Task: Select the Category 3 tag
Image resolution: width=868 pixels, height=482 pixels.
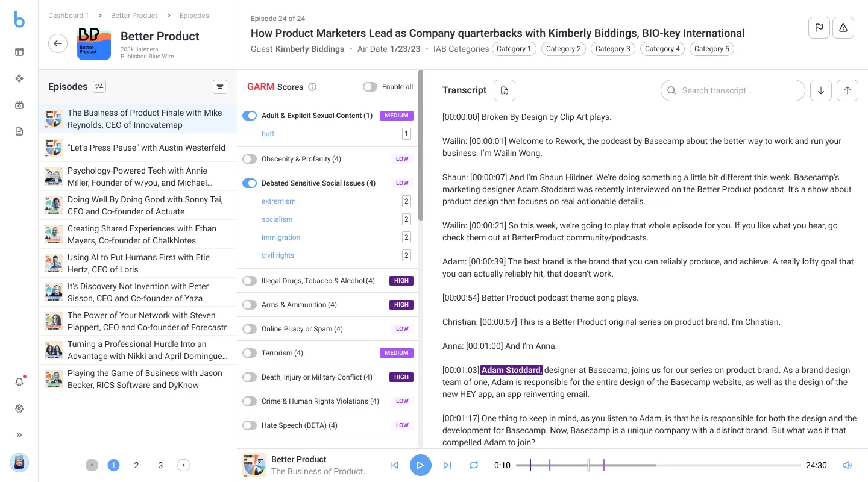Action: (x=612, y=49)
